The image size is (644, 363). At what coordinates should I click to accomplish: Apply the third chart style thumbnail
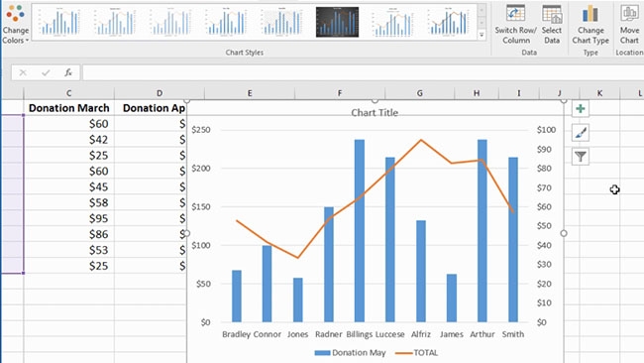pos(170,22)
